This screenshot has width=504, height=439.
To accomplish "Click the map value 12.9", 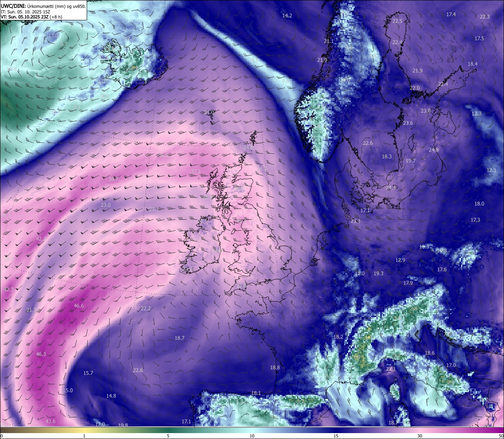I will [400, 260].
